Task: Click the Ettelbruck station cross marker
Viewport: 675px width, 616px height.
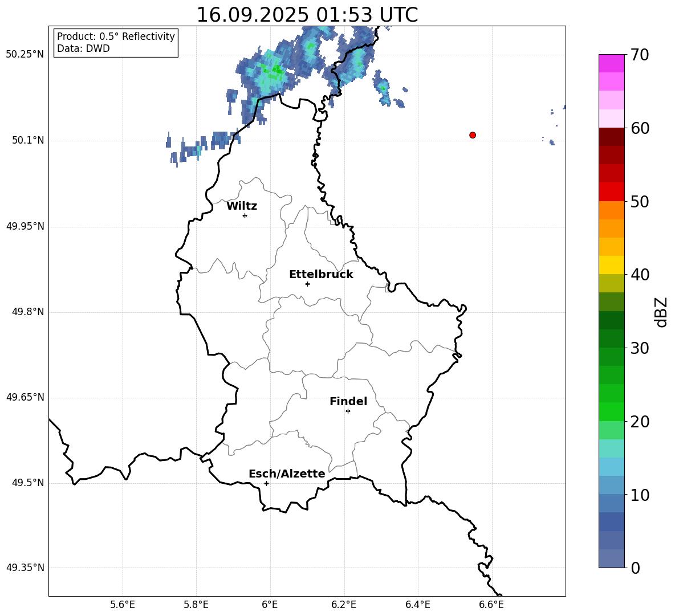Action: pyautogui.click(x=307, y=284)
